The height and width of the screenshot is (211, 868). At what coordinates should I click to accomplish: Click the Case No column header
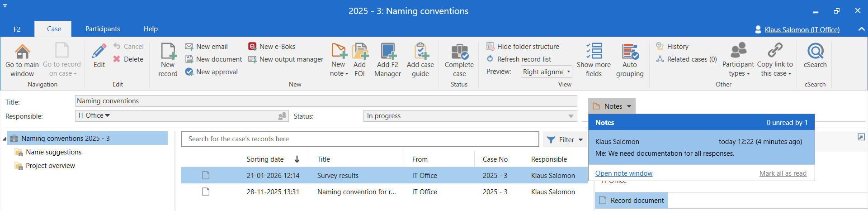point(495,159)
